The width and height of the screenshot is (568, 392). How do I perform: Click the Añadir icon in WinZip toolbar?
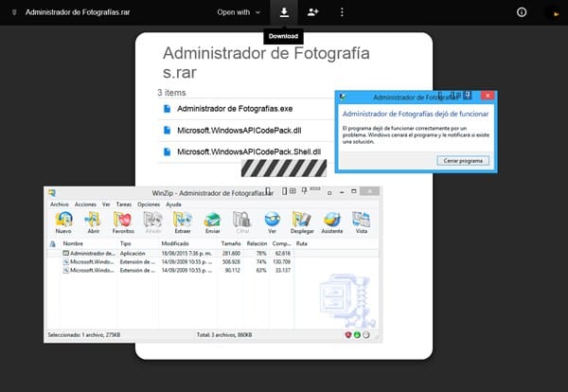tap(152, 222)
